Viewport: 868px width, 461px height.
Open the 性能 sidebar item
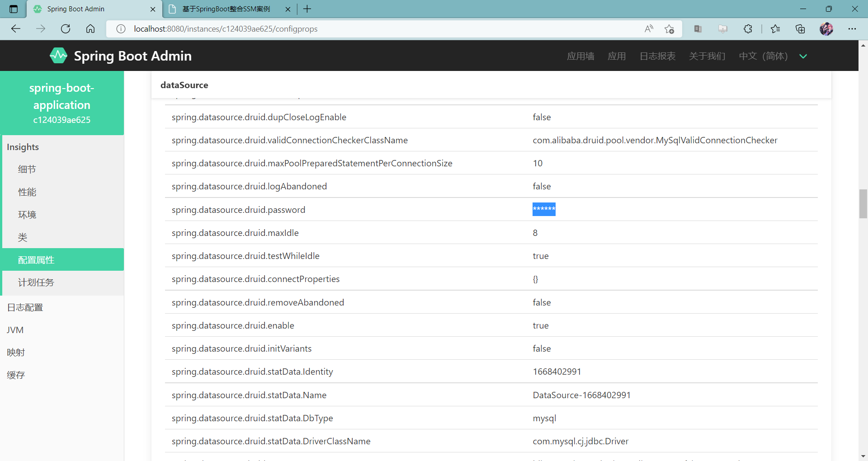click(63, 192)
